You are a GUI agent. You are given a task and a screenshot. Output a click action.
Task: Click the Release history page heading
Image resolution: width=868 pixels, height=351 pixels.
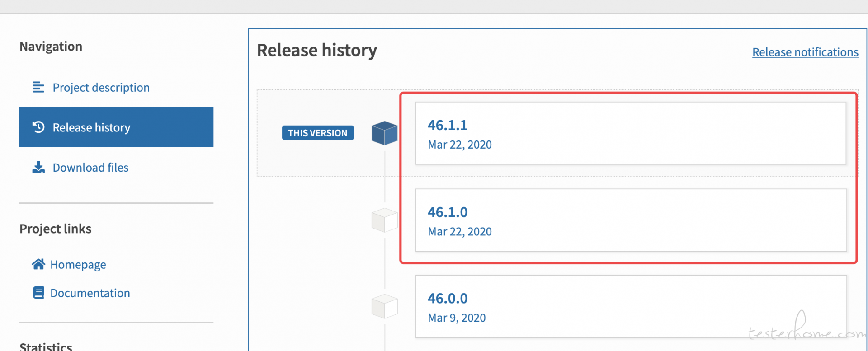pos(317,50)
